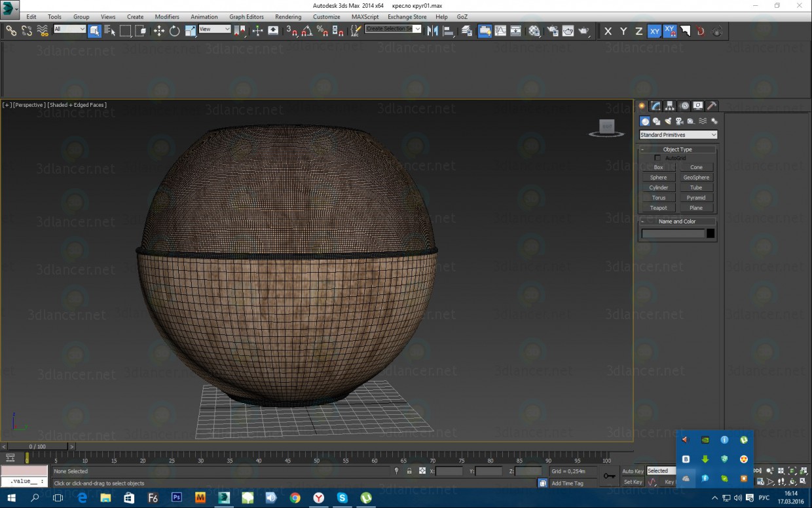Restrict transform to X axis

[608, 31]
